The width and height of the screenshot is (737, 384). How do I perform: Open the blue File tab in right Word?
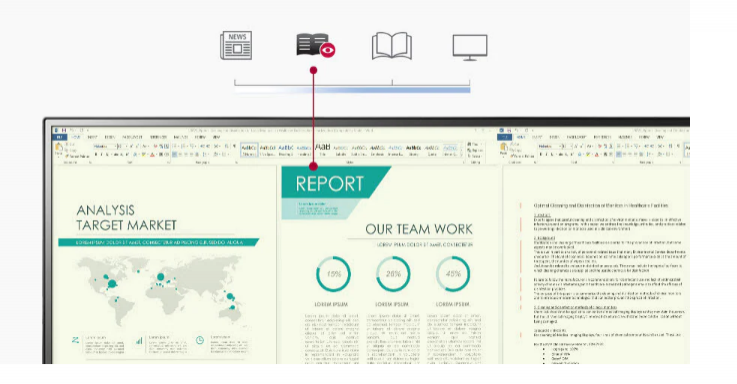(504, 137)
